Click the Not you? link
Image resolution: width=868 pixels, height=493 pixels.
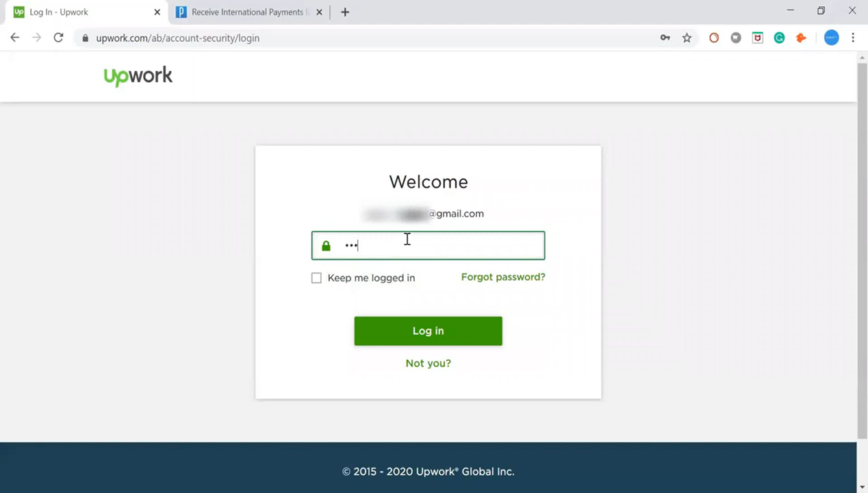pyautogui.click(x=428, y=364)
